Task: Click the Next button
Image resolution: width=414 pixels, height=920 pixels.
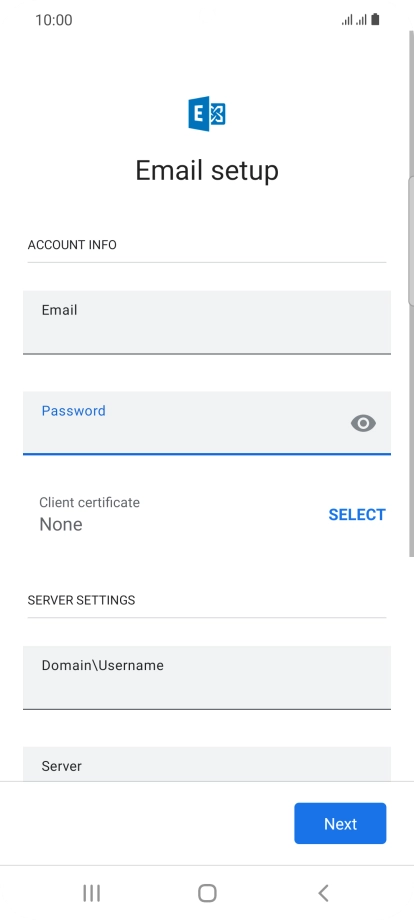Action: pos(340,823)
